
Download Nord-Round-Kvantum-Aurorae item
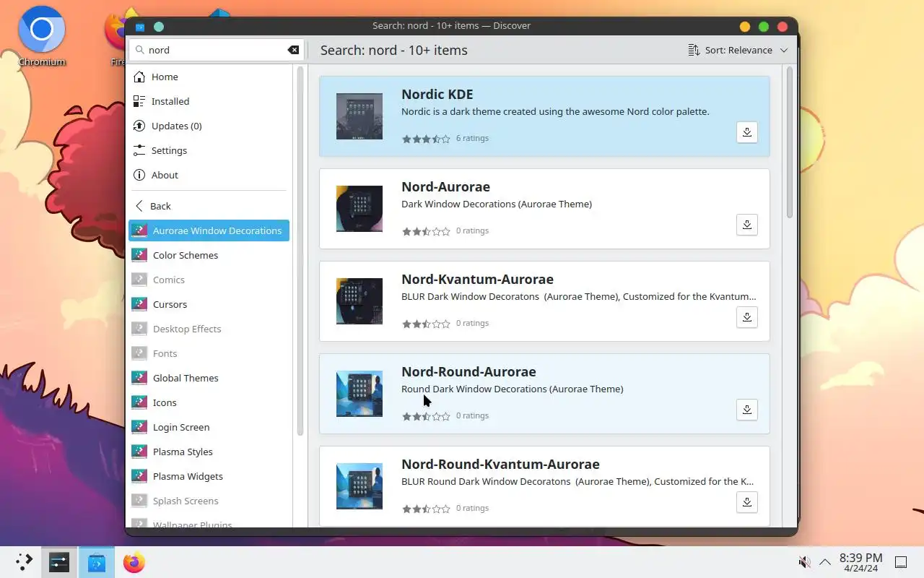click(x=747, y=502)
